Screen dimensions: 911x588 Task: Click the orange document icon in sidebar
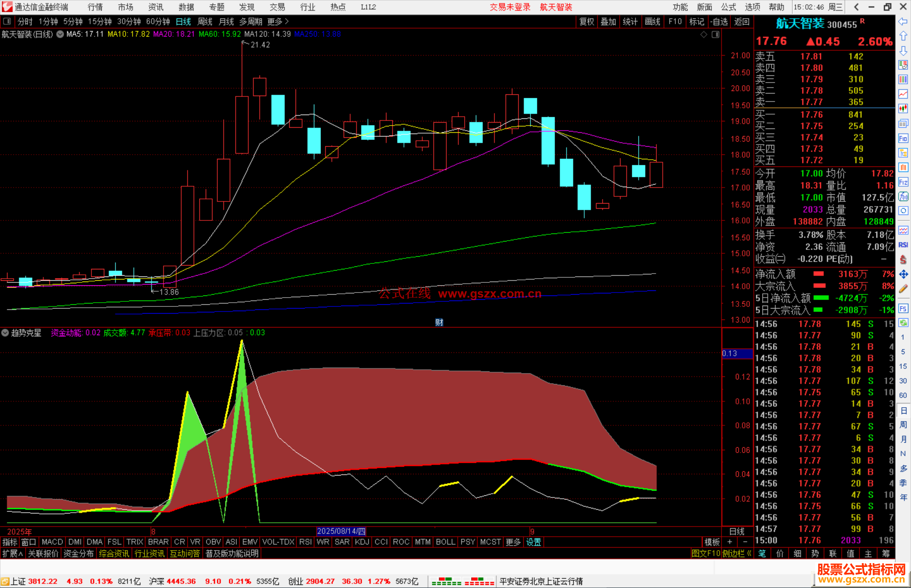point(903,167)
